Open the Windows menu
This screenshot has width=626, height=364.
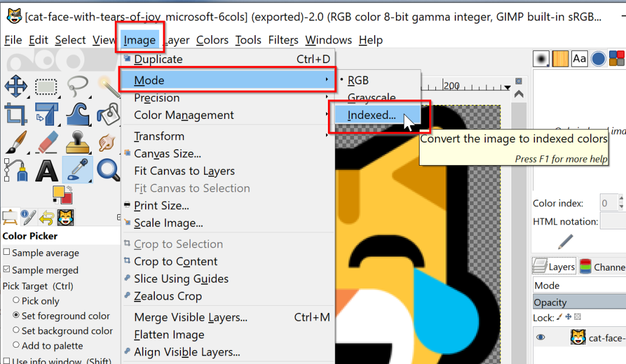[328, 40]
